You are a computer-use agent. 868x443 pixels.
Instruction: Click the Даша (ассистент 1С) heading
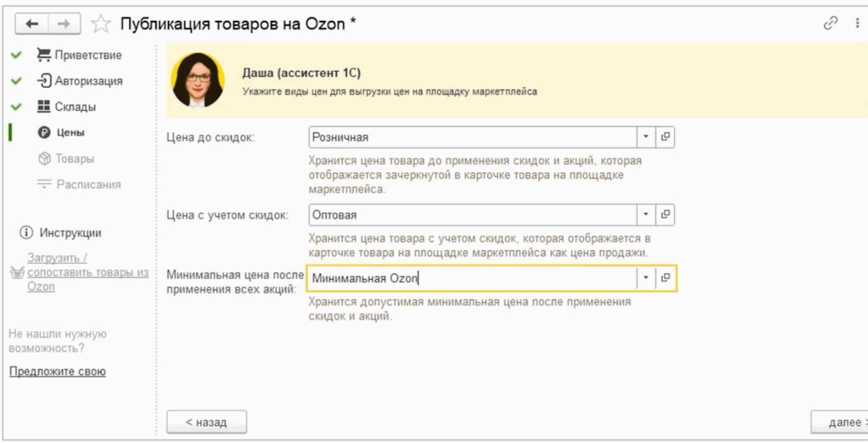[301, 73]
